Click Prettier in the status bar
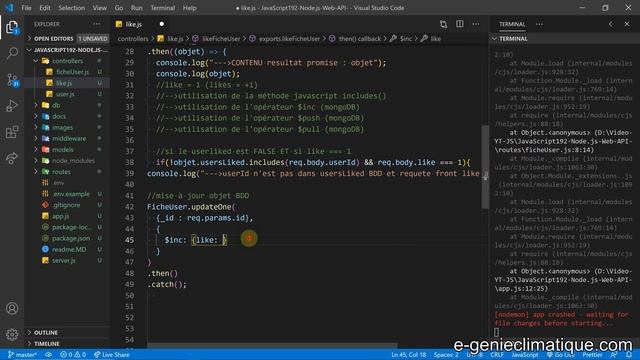The width and height of the screenshot is (640, 360). point(592,355)
